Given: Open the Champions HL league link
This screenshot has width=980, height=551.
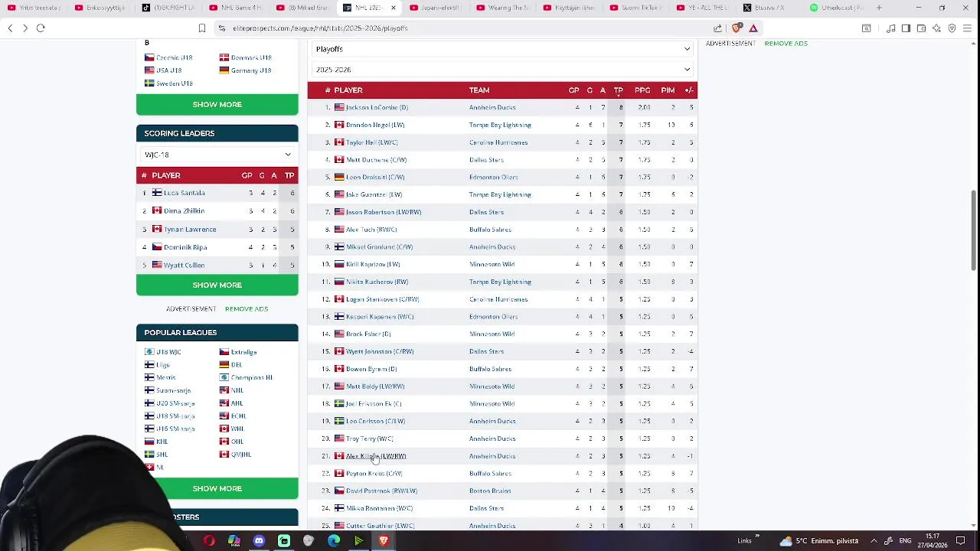Looking at the screenshot, I should click(252, 377).
